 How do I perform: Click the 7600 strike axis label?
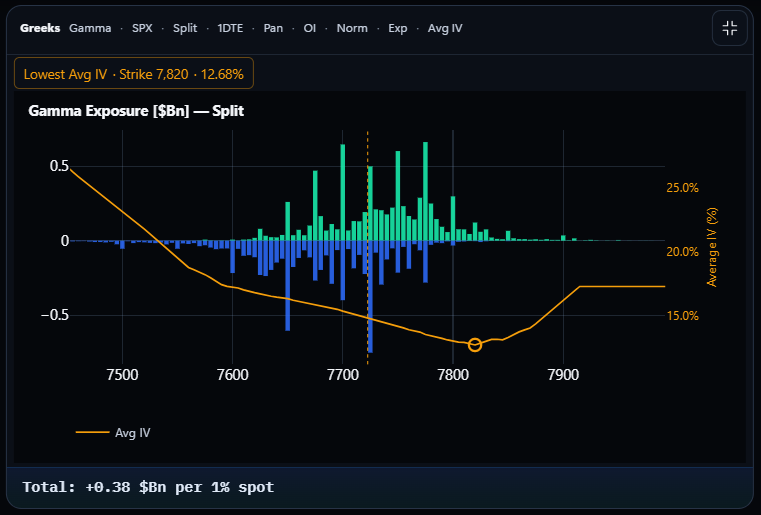pos(232,375)
